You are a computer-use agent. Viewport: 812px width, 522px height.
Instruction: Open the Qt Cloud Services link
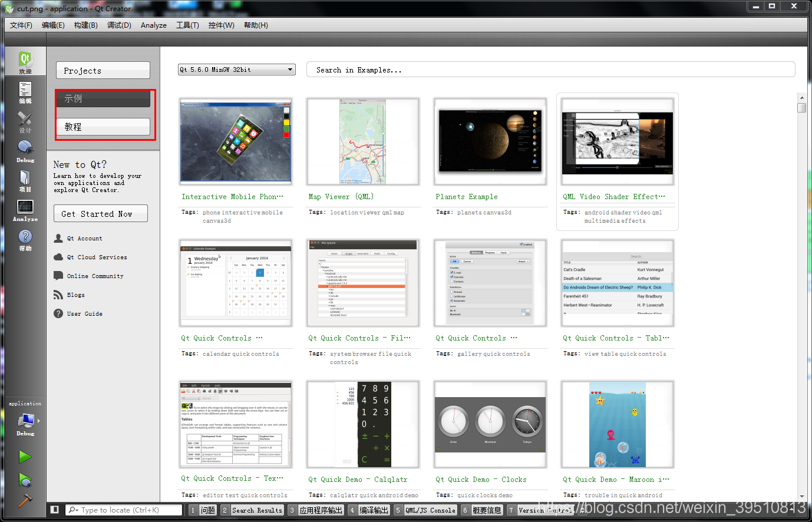coord(97,257)
